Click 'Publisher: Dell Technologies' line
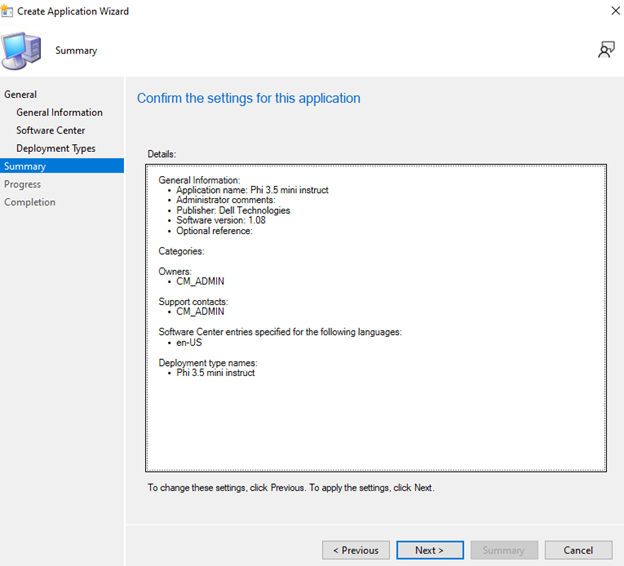Viewport: 624px width, 566px height. (233, 210)
